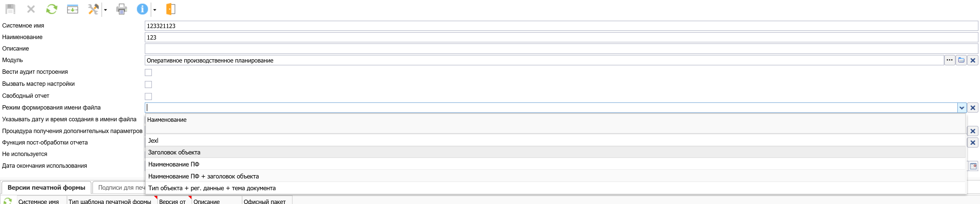The image size is (980, 204).
Task: Select Заголовок объекта from the list
Action: click(x=174, y=152)
